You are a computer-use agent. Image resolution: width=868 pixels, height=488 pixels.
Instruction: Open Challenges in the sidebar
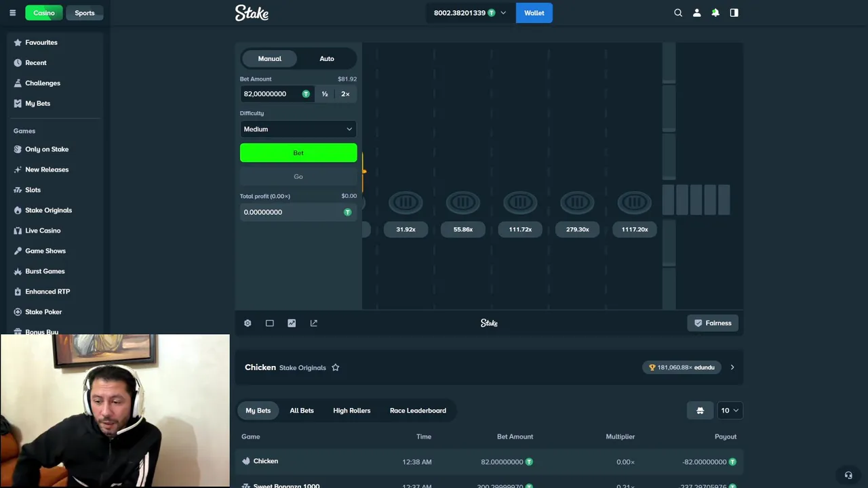[x=43, y=83]
